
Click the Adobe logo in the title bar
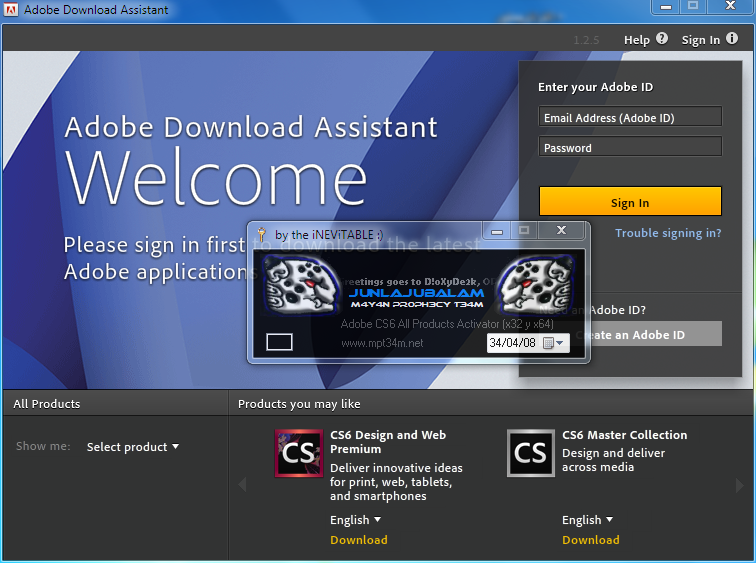tap(11, 10)
